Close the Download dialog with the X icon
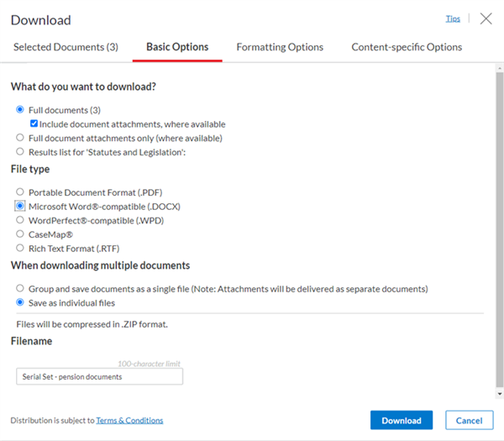Viewport: 504px width, 441px height. click(486, 18)
